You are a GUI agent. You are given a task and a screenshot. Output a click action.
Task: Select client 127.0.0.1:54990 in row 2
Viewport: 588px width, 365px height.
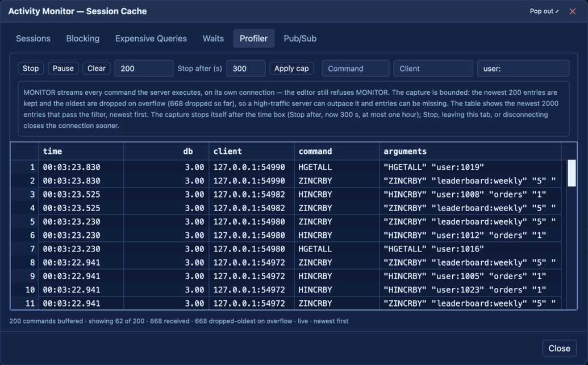pos(251,181)
